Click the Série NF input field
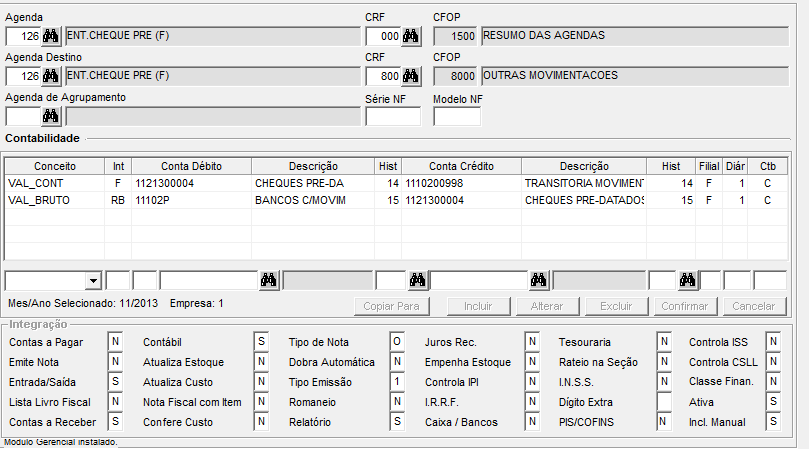Image resolution: width=809 pixels, height=449 pixels. pos(393,116)
